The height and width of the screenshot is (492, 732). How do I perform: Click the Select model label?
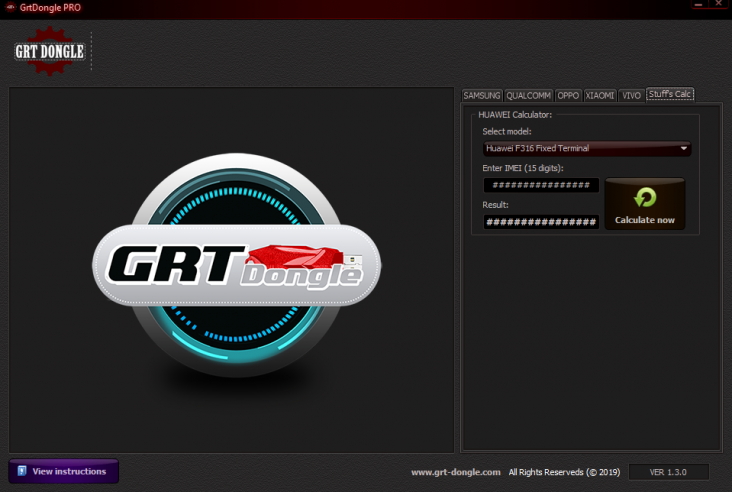coord(507,132)
